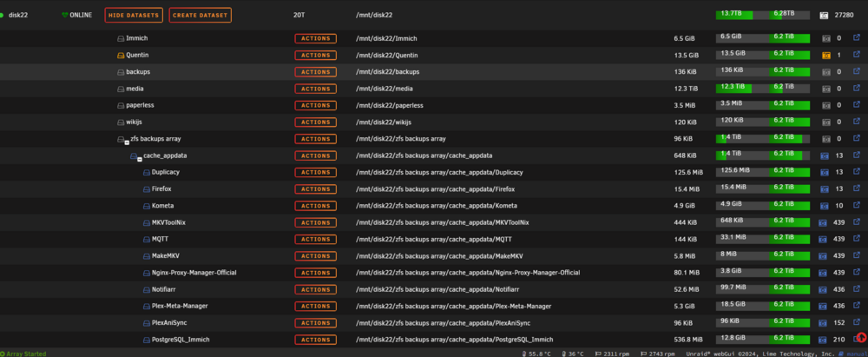Click the 6.28TB free bar for disk22
The image size is (868, 357).
click(789, 15)
